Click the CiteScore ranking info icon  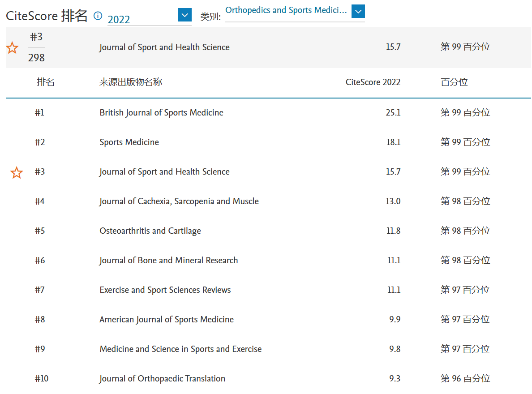[98, 16]
